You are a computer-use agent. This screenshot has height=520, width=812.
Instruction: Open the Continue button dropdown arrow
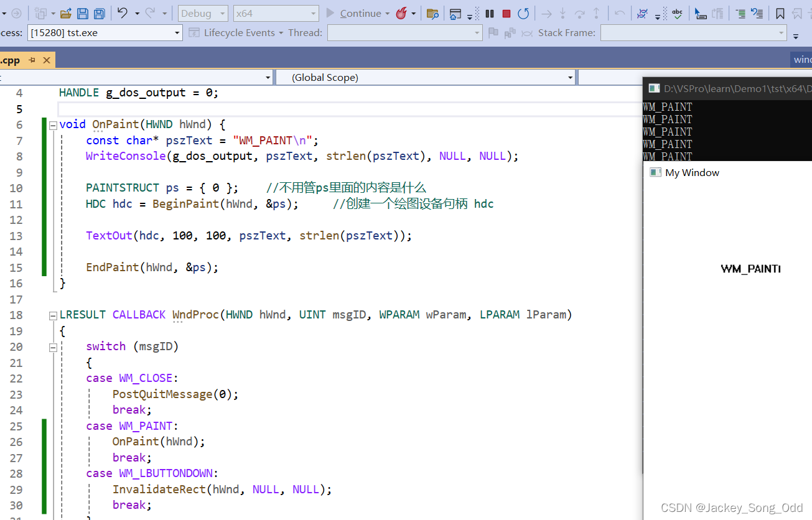[388, 14]
